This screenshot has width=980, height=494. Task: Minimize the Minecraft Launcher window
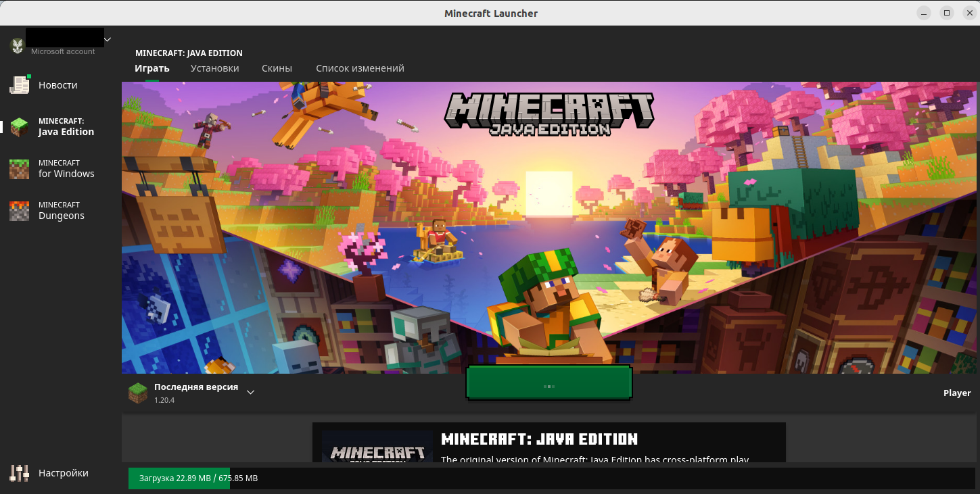tap(924, 13)
